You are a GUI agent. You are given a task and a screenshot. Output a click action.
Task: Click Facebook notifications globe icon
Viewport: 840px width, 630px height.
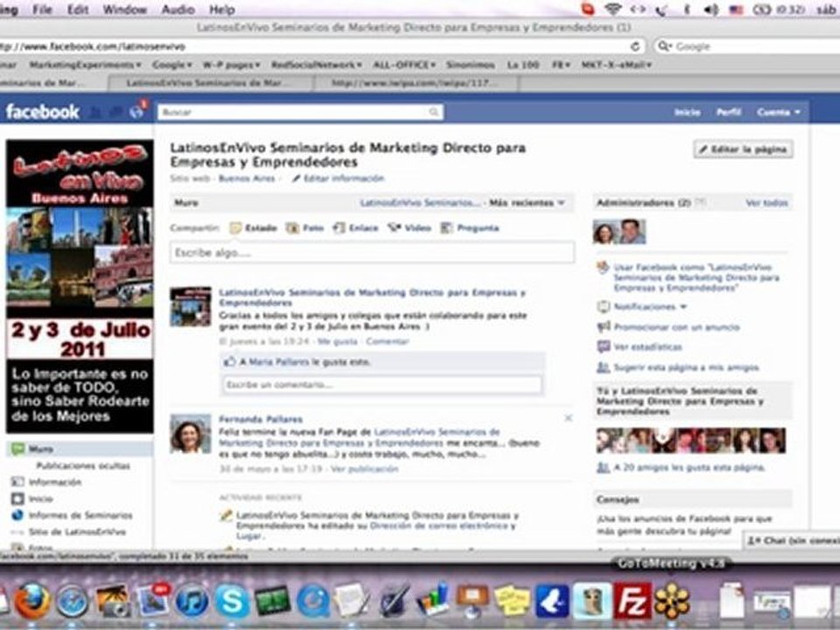coord(136,112)
